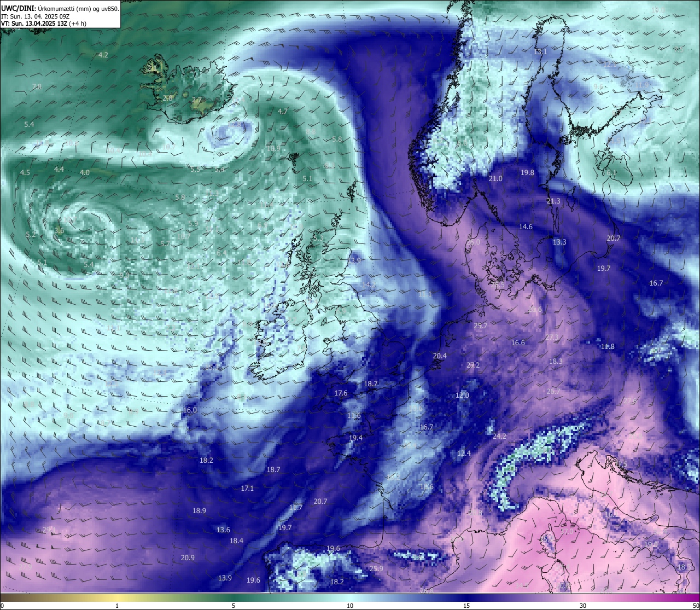This screenshot has width=700, height=610.
Task: Click the 24.2 value label
Action: [x=499, y=436]
